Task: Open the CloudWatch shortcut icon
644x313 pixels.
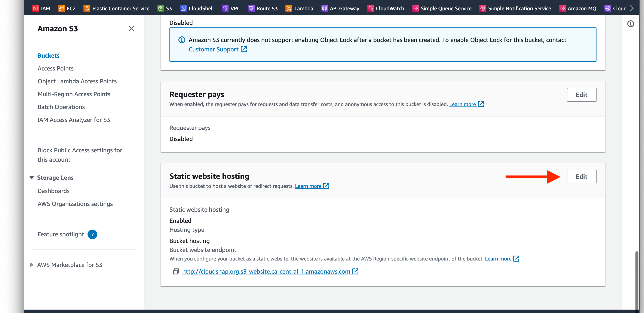Action: (x=370, y=8)
